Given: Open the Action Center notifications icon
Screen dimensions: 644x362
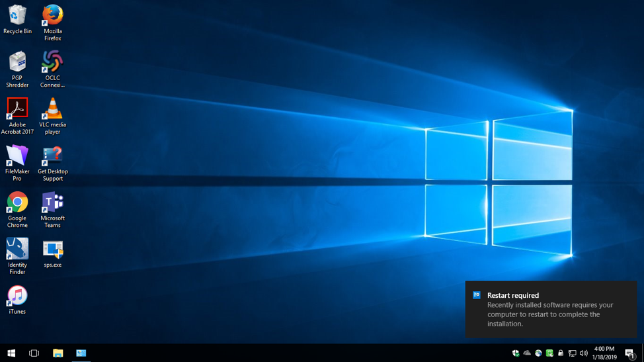Looking at the screenshot, I should (x=630, y=353).
